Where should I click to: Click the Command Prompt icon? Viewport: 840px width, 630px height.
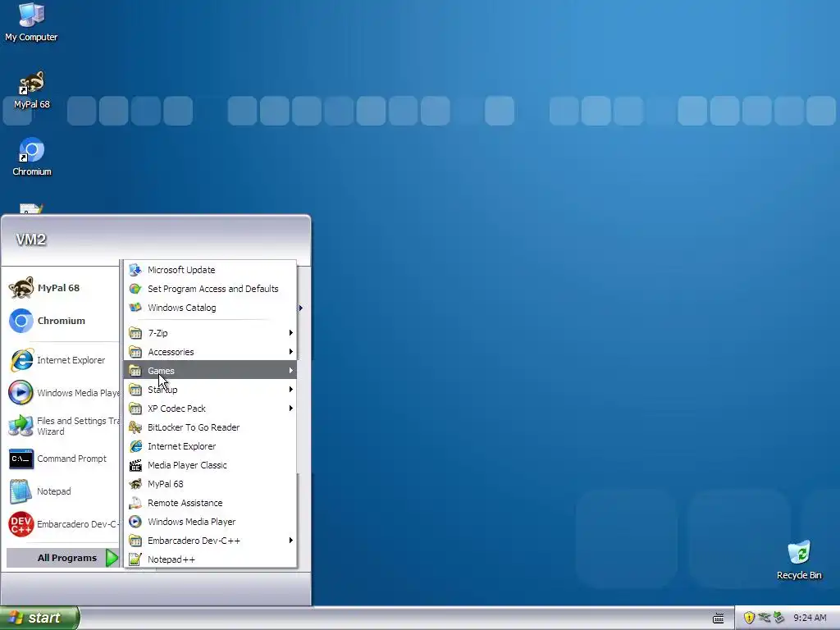pyautogui.click(x=21, y=459)
